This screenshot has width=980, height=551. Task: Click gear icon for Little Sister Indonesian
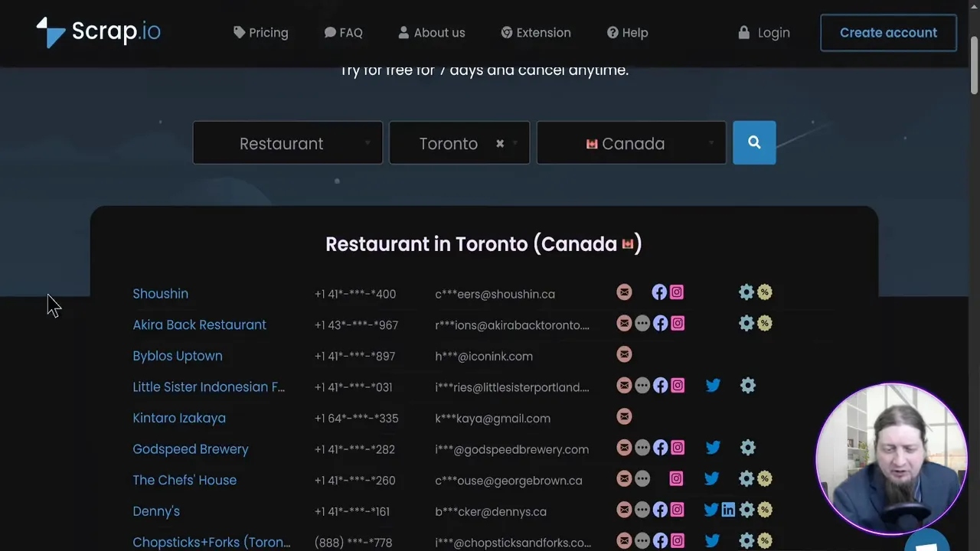pyautogui.click(x=747, y=386)
